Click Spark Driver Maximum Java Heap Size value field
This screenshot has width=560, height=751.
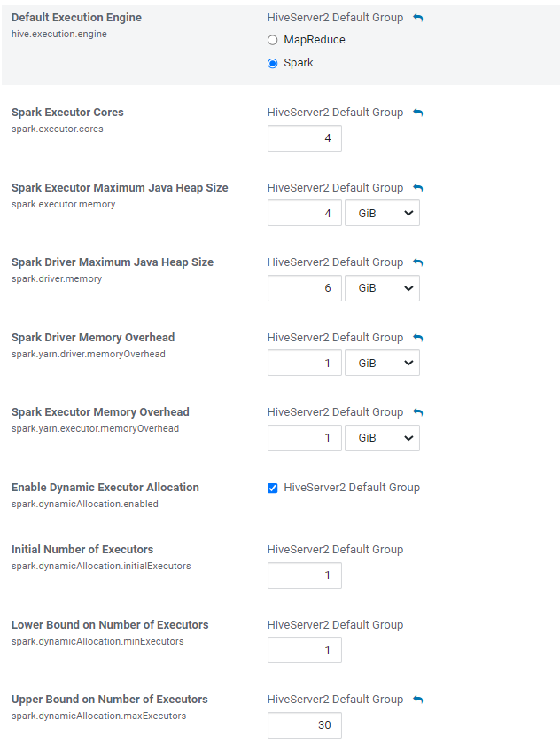click(304, 288)
